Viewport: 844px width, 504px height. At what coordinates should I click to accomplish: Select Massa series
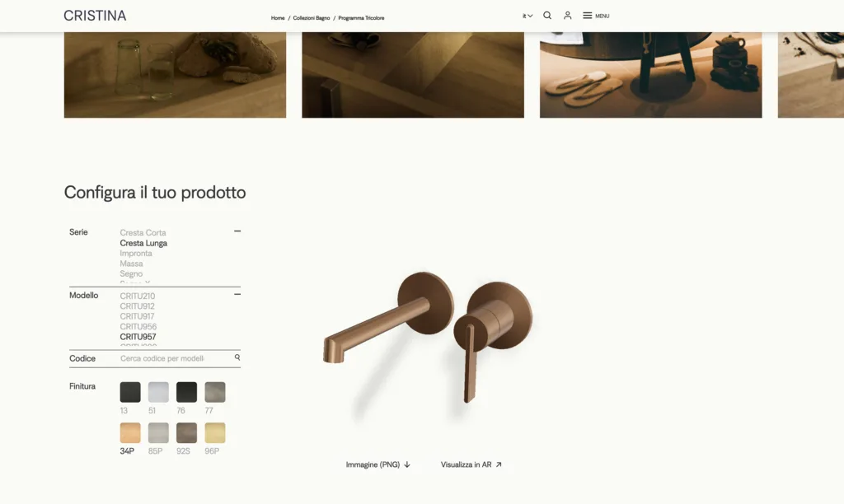click(x=131, y=263)
